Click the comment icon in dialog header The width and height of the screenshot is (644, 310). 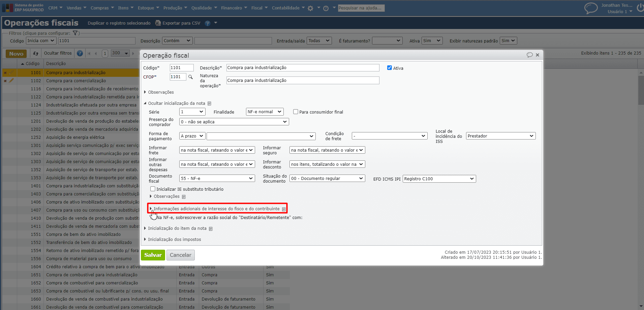pyautogui.click(x=529, y=55)
